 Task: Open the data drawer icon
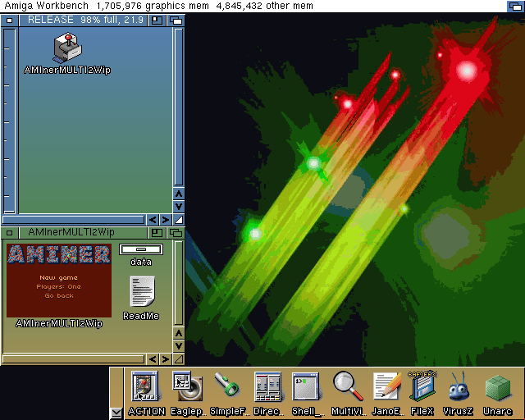(141, 249)
